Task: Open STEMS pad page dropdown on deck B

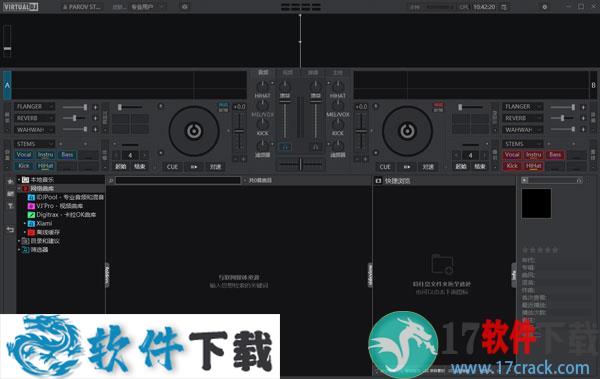Action: (523, 144)
